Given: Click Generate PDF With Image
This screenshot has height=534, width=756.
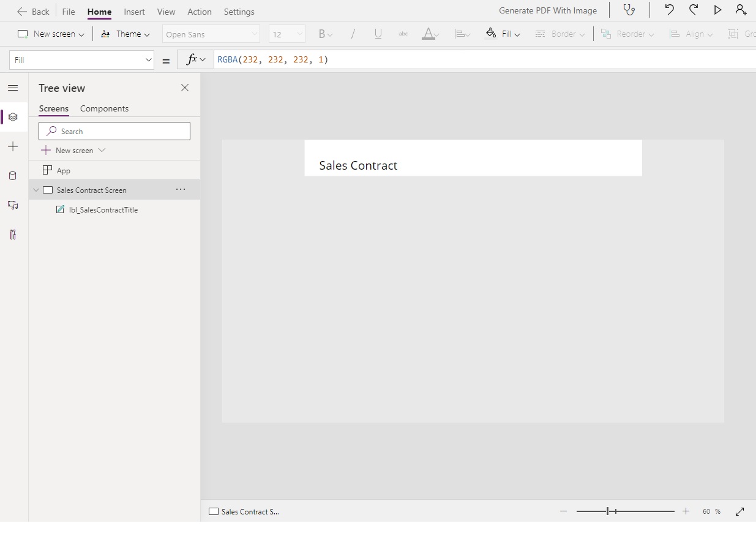Looking at the screenshot, I should [x=548, y=10].
